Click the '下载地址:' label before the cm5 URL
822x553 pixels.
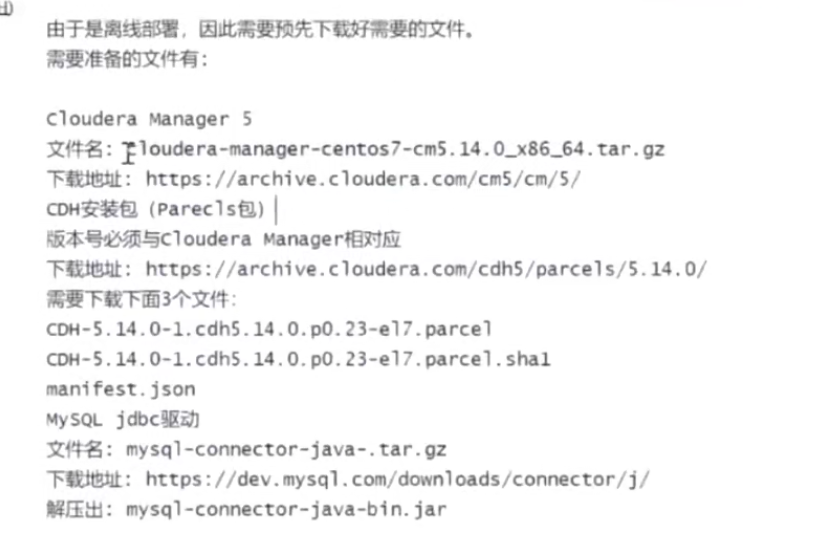click(89, 180)
